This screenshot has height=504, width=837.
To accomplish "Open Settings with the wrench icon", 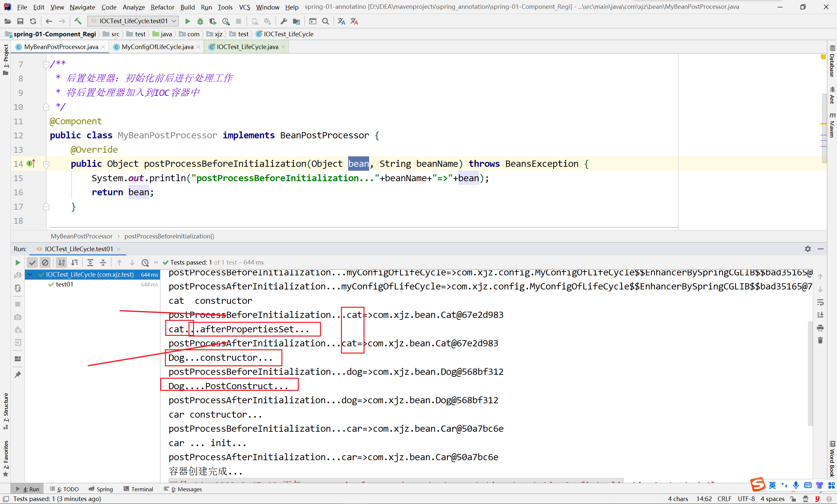I will 284,21.
